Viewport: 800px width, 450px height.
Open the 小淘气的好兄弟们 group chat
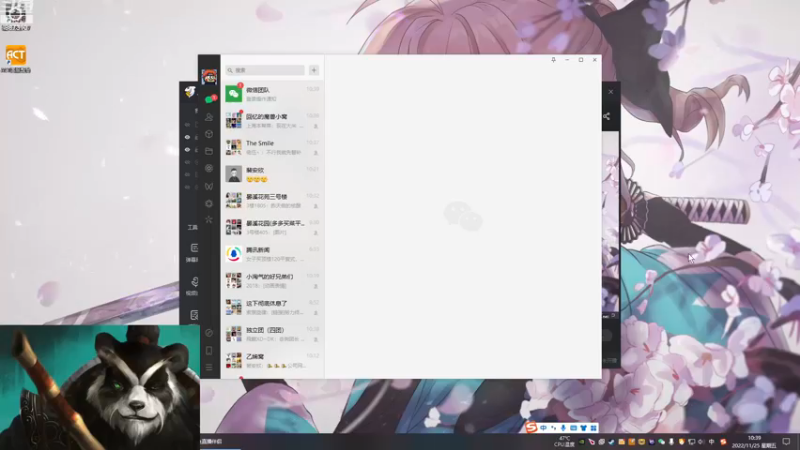coord(272,281)
